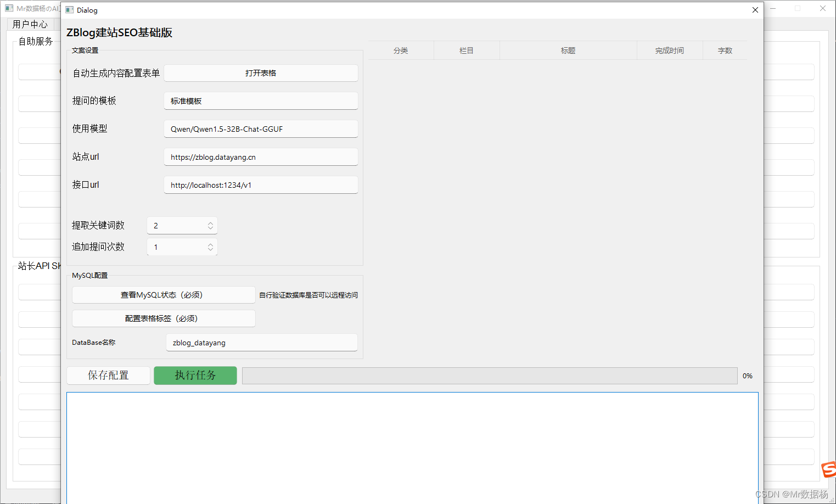Close the Dialog window
Screen dimensions: 836x504
click(x=755, y=10)
